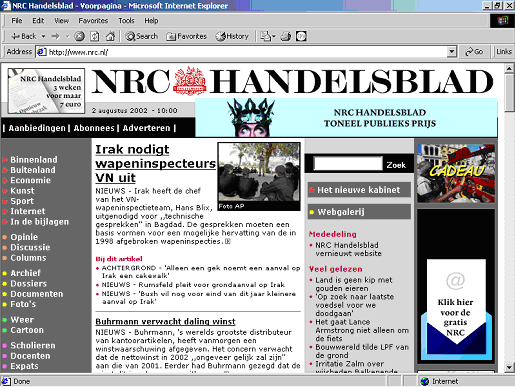Image resolution: width=515 pixels, height=387 pixels.
Task: Click the scroll-down arrow of page scrollbar
Action: tap(509, 368)
